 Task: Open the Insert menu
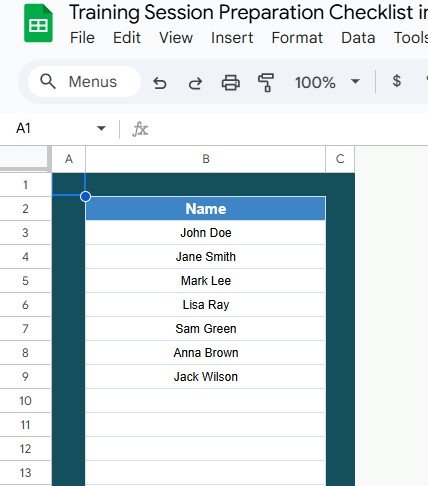[232, 38]
